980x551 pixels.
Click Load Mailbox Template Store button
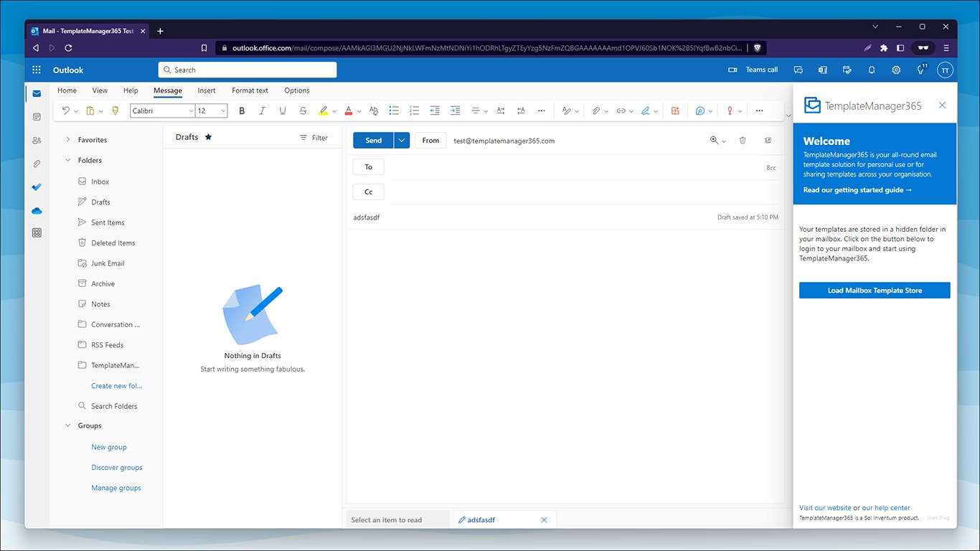875,291
